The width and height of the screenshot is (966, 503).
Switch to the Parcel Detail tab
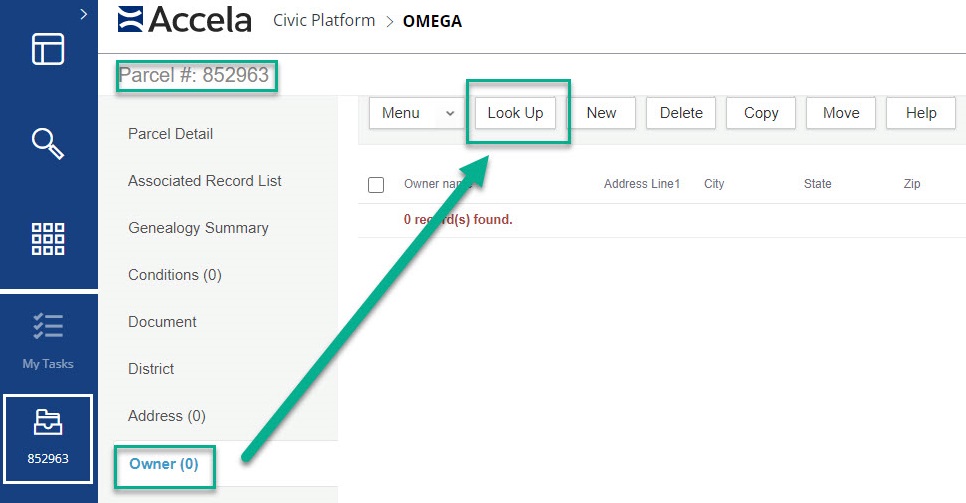[170, 134]
